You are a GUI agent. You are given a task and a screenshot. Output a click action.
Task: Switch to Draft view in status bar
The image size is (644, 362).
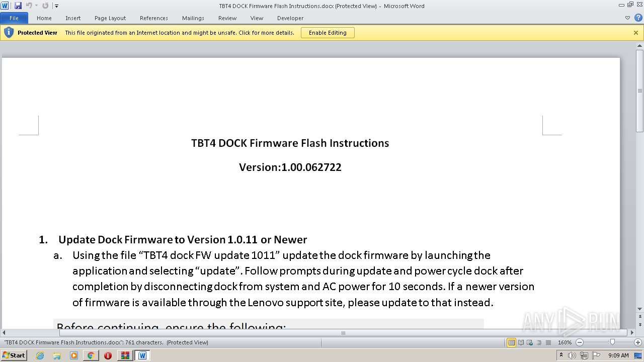tap(548, 342)
